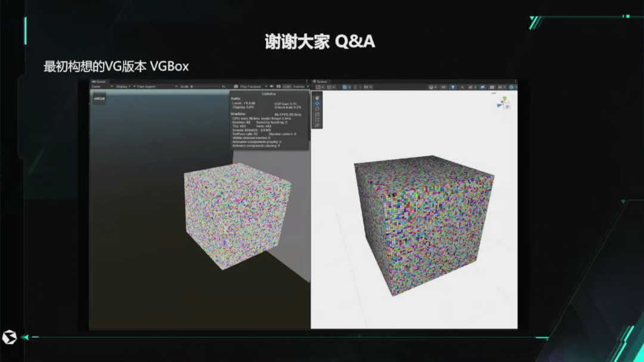Expand the Play Focused dropdown

pos(252,86)
